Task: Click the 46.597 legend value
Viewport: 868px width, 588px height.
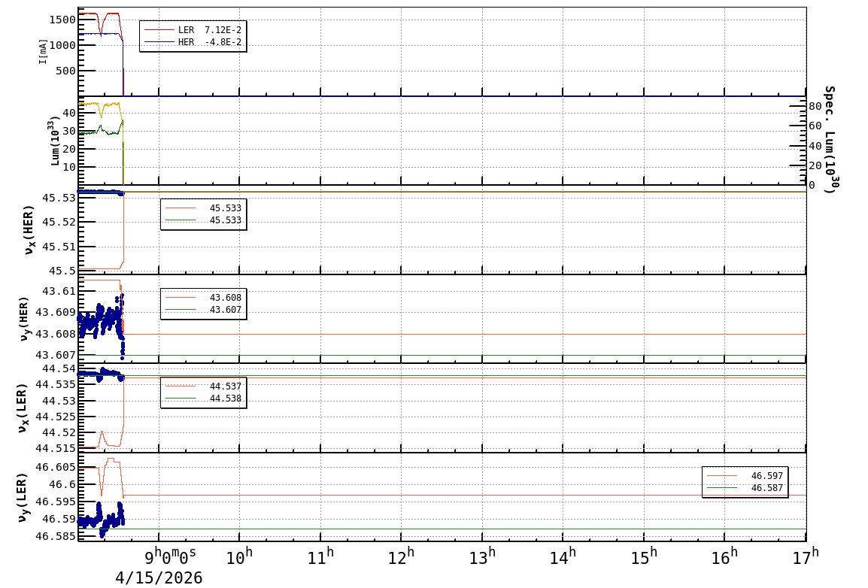Action: point(766,476)
